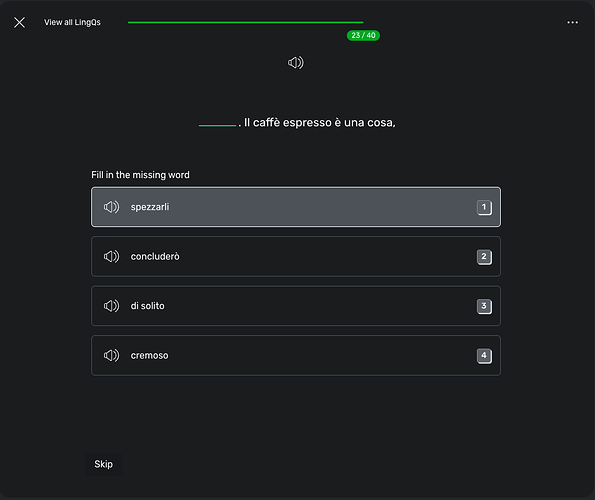Click the 23 / 40 progress badge

point(363,35)
